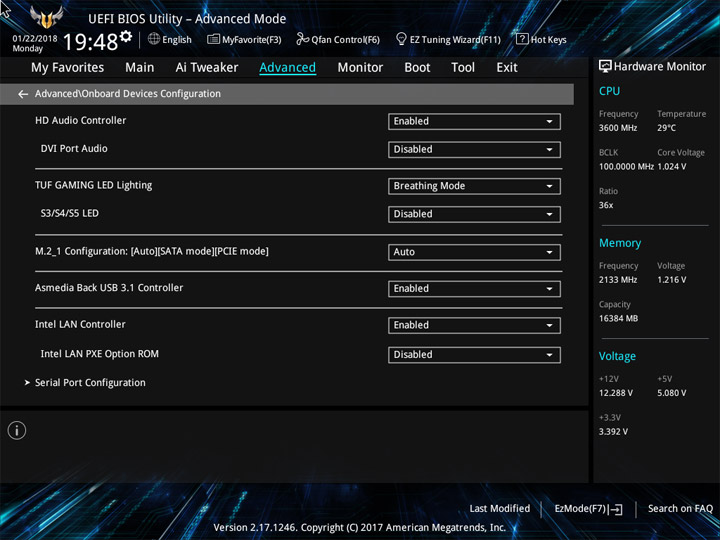
Task: Click Search on FAQ link
Action: 680,509
